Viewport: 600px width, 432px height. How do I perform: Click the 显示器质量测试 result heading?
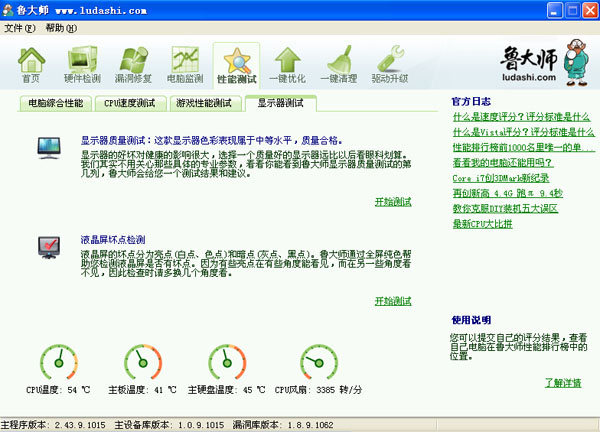tap(211, 140)
